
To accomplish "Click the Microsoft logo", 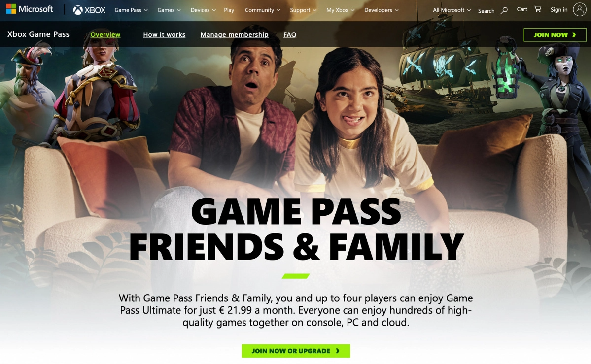I will point(30,9).
